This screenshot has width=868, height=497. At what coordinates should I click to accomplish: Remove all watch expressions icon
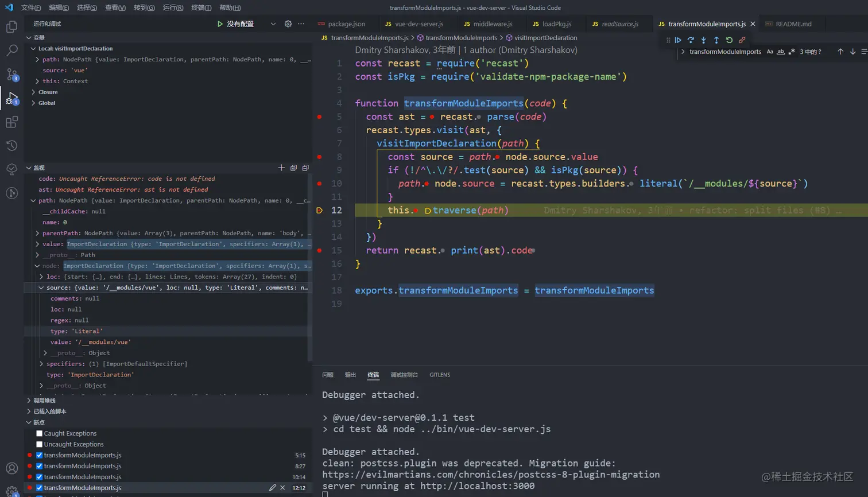click(x=293, y=168)
